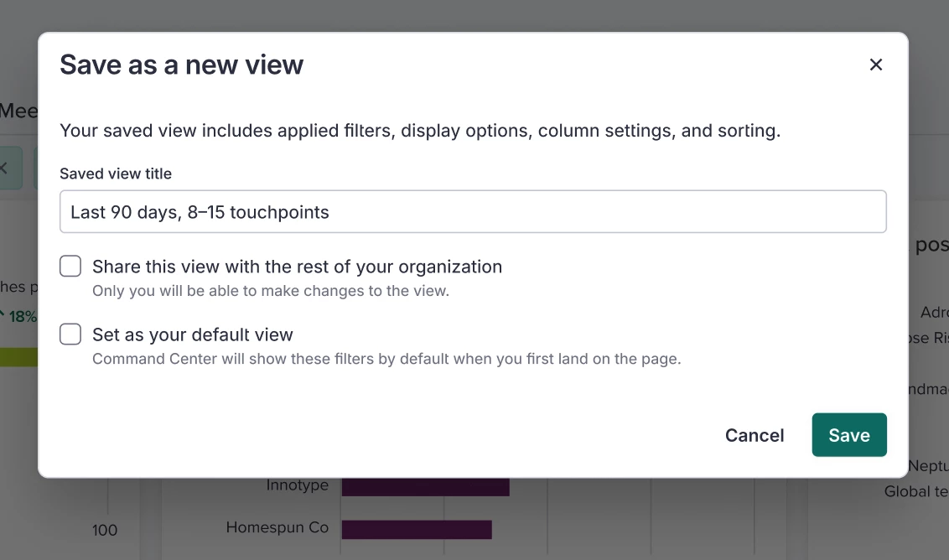Viewport: 949px width, 560px height.
Task: Click the 18% trend indicator at left
Action: (20, 317)
